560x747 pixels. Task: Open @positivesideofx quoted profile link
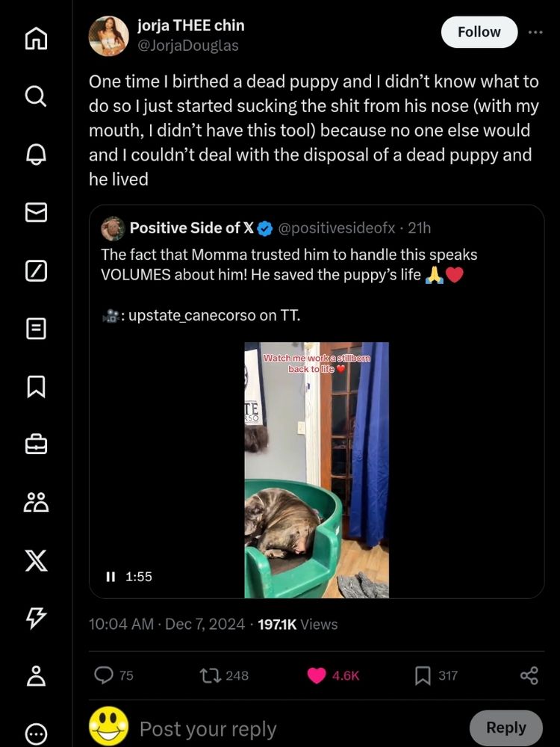pyautogui.click(x=336, y=228)
